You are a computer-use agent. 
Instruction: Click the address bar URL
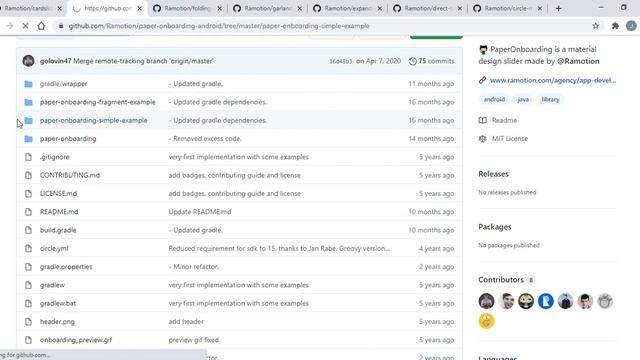point(219,26)
